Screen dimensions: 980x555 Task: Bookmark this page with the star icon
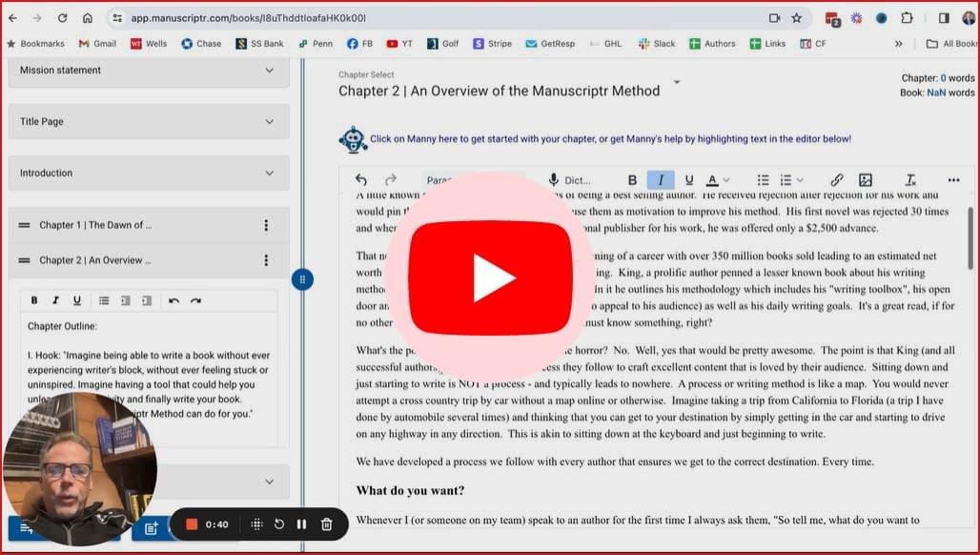tap(796, 18)
